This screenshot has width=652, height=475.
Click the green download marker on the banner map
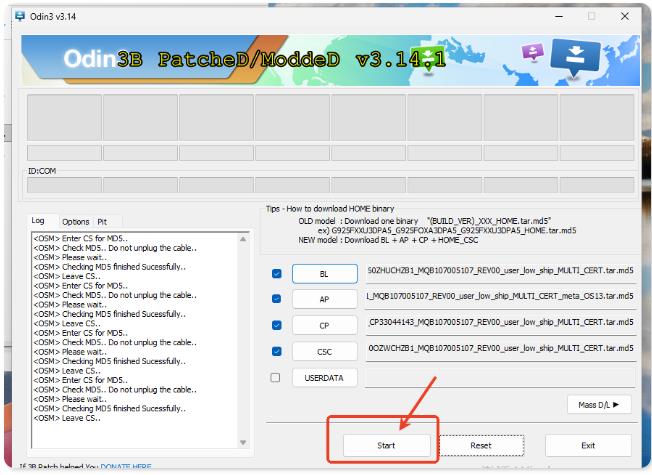click(x=428, y=62)
